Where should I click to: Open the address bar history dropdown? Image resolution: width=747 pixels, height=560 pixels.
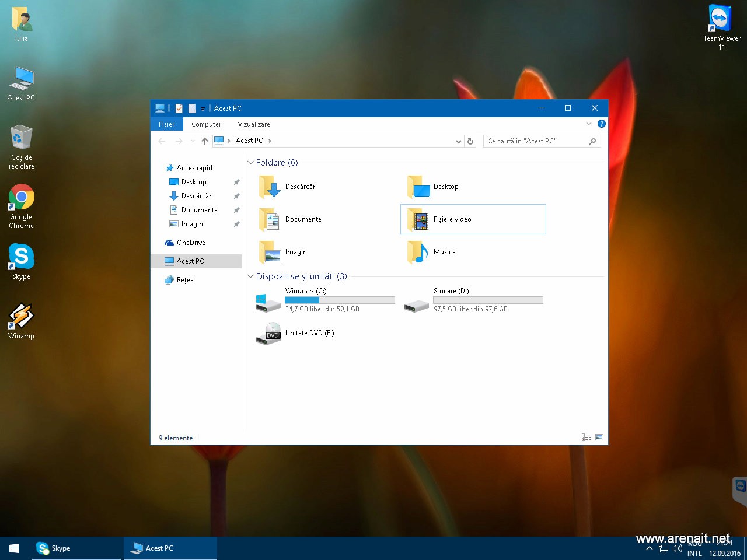pyautogui.click(x=459, y=141)
